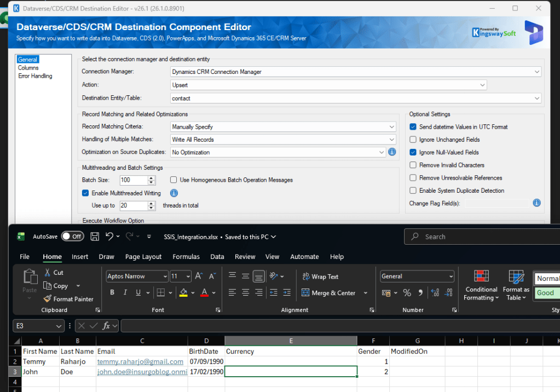Switch to the Formulas tab
Screen dimensions: 560x392
pos(186,257)
